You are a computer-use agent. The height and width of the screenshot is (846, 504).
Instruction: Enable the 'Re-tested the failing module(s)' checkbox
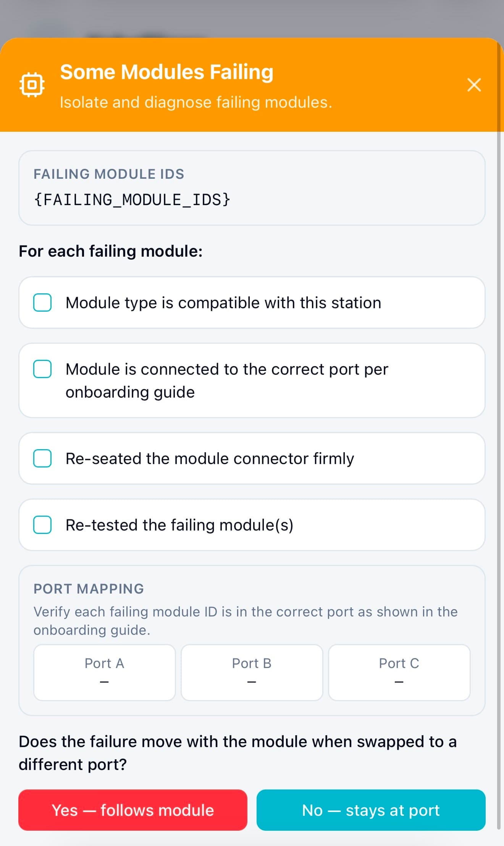[x=42, y=525]
